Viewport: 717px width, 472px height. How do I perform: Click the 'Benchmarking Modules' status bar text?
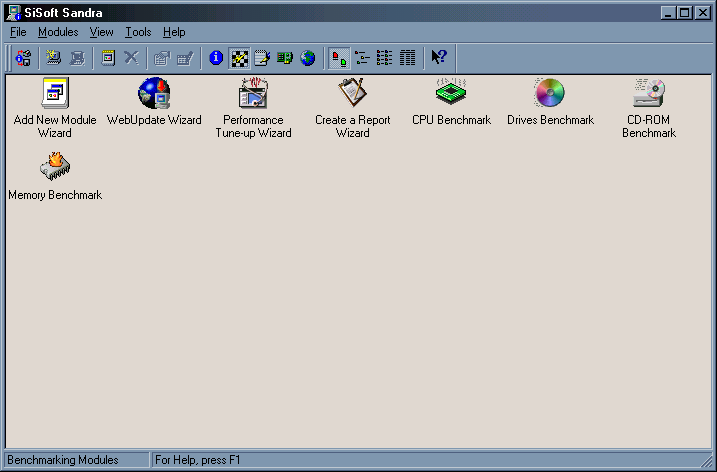click(x=63, y=460)
